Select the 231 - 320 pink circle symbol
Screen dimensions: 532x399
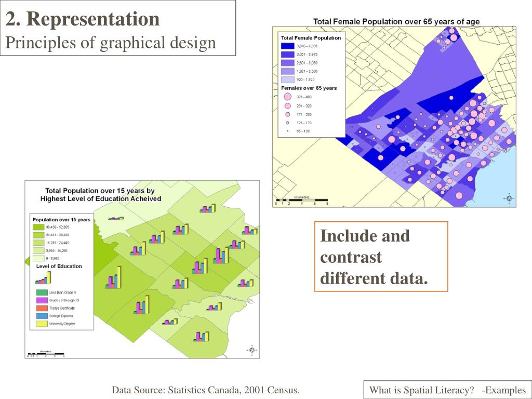point(288,106)
